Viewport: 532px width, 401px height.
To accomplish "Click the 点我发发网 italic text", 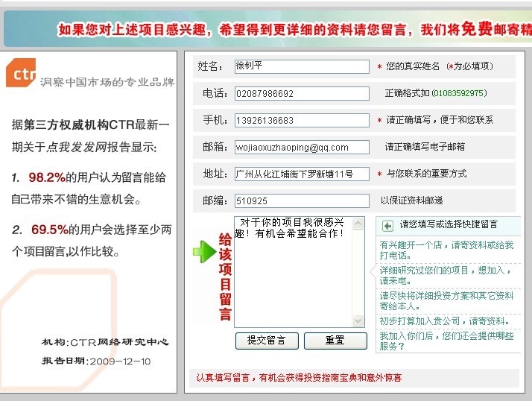I will point(76,147).
